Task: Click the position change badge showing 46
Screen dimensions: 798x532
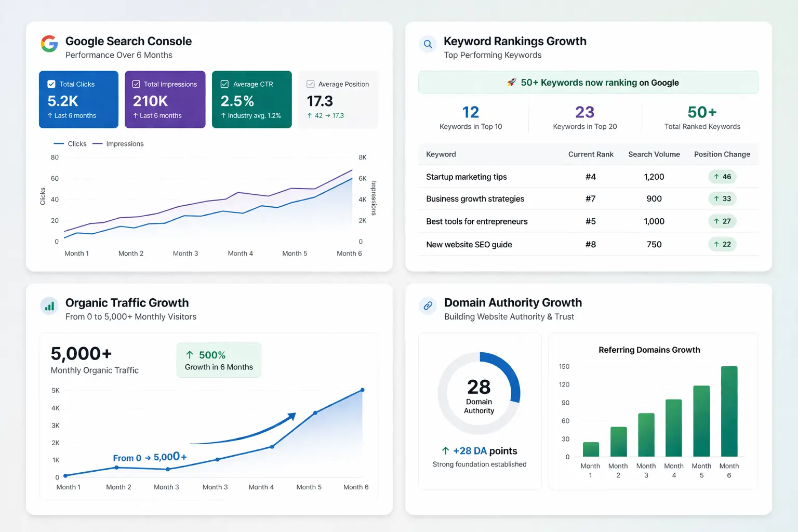Action: [722, 177]
